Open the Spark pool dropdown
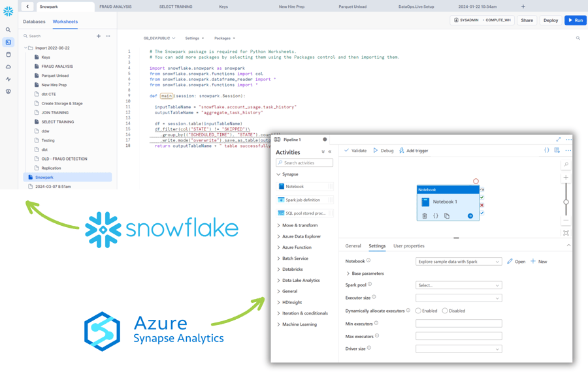This screenshot has width=588, height=374. coord(459,285)
